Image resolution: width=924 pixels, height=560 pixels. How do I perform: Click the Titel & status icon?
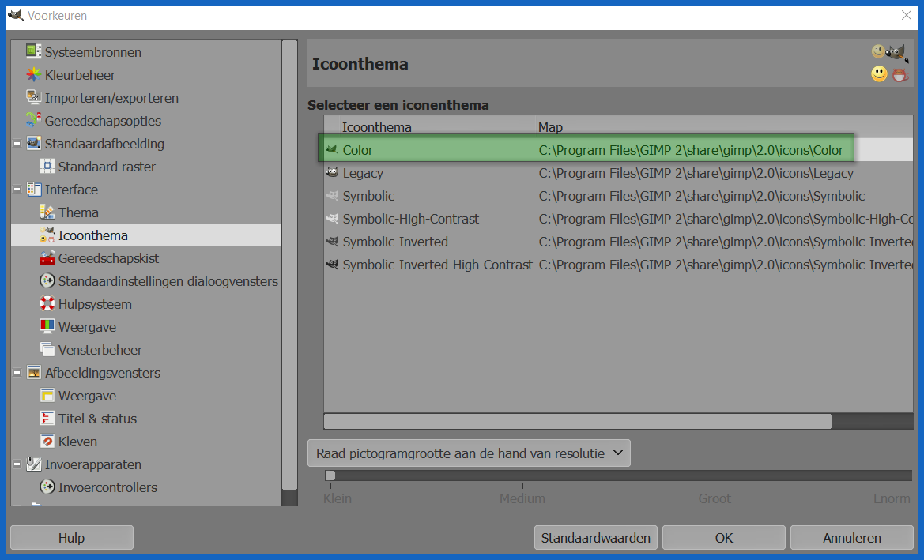pos(47,419)
